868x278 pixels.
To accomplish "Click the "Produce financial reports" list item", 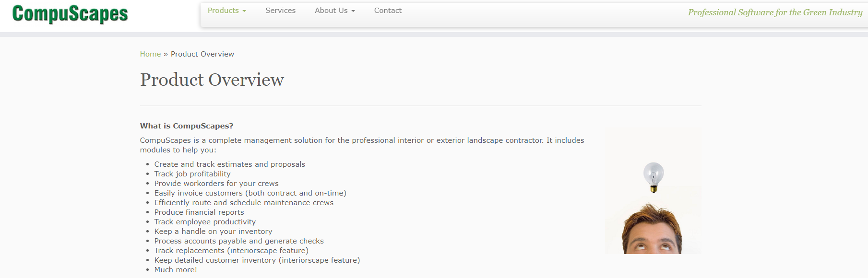I will pyautogui.click(x=199, y=212).
